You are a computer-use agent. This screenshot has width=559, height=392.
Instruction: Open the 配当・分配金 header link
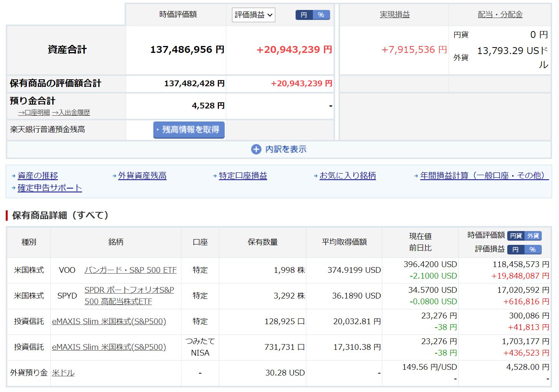(x=500, y=15)
